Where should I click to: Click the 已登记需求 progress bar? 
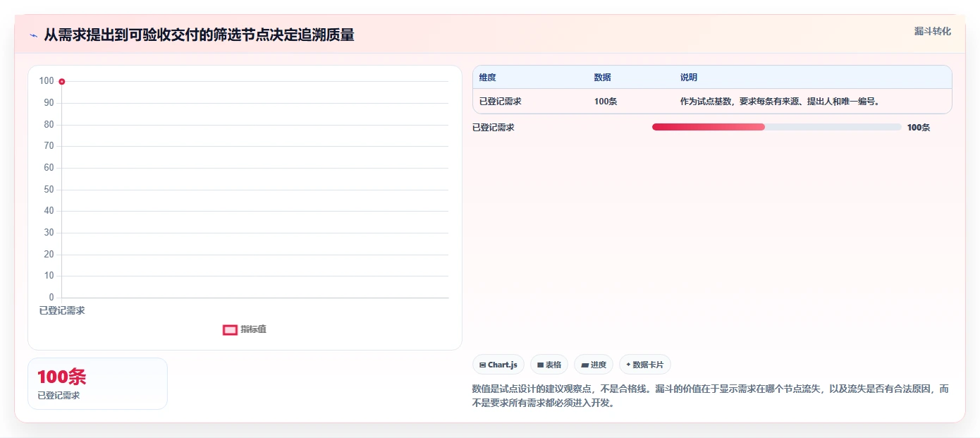776,127
